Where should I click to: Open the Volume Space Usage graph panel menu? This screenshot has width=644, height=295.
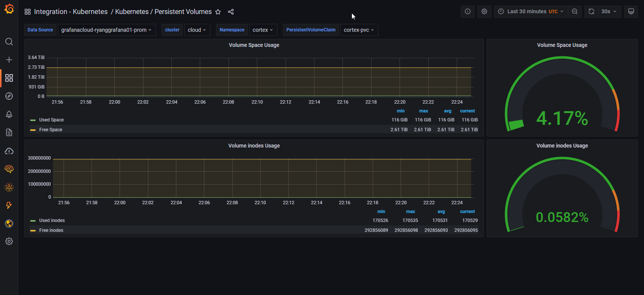click(254, 45)
